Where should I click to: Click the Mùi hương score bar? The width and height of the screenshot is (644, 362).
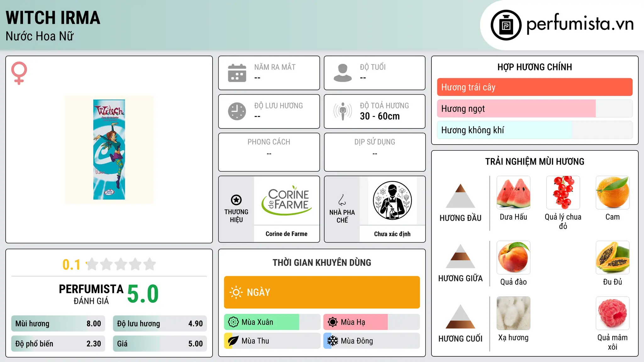pos(58,324)
